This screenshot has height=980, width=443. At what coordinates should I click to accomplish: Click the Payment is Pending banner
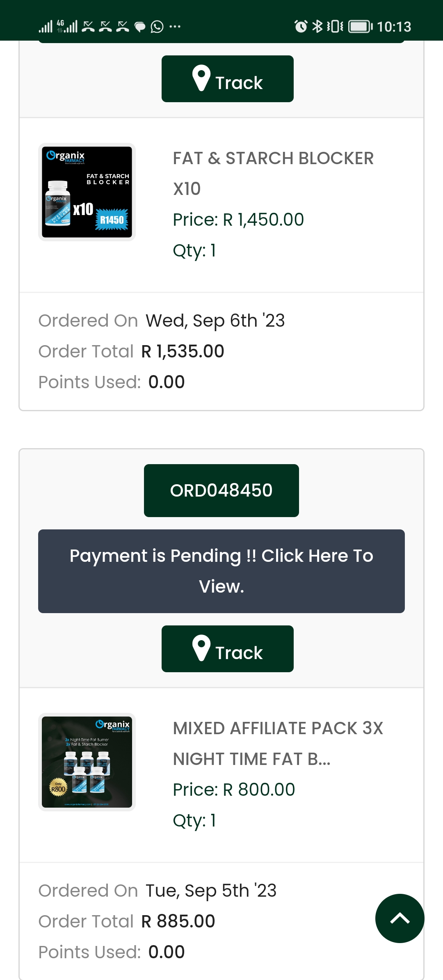click(x=221, y=571)
